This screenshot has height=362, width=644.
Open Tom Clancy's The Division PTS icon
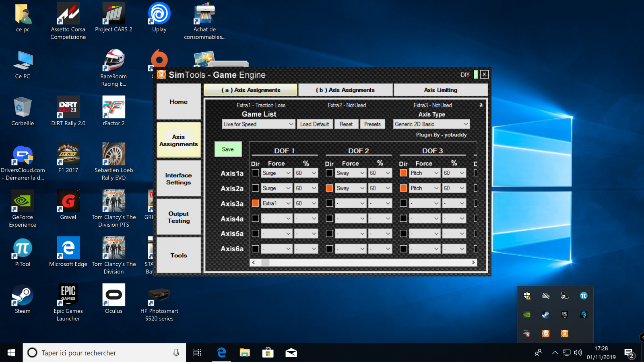pyautogui.click(x=114, y=209)
